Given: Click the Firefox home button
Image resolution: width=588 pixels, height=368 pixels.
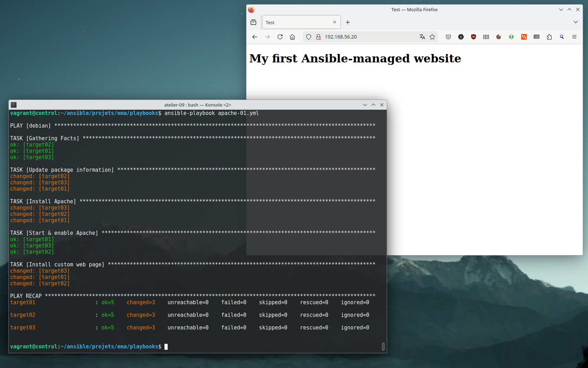Looking at the screenshot, I should click(x=293, y=37).
